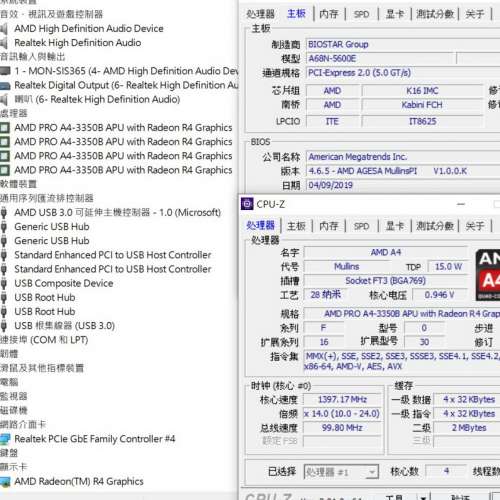The width and height of the screenshot is (500, 500).
Task: Select the 通用序列匯流排控制器 category
Action: click(47, 198)
